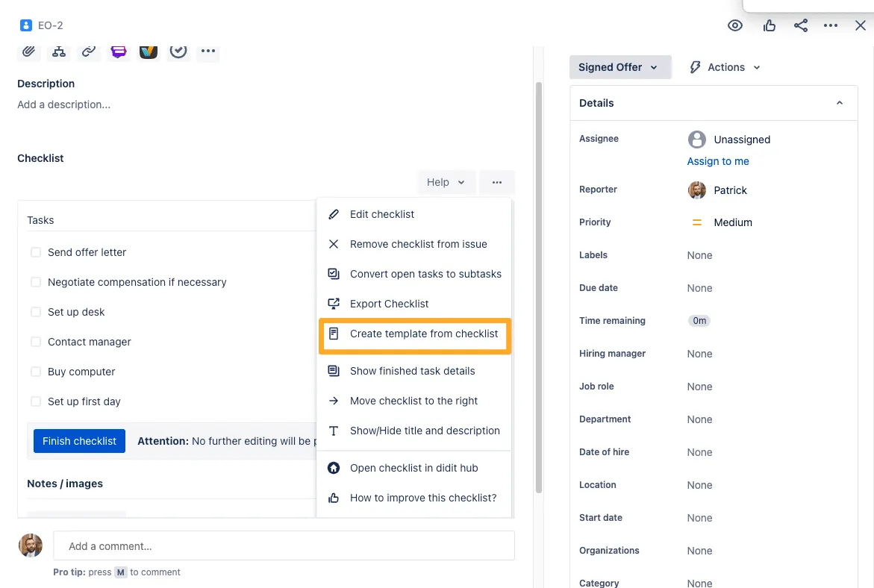Click the medium priority icon
The image size is (874, 588).
(697, 222)
